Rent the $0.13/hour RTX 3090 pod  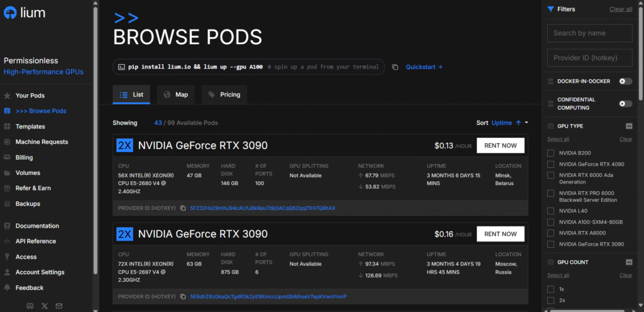pos(500,145)
